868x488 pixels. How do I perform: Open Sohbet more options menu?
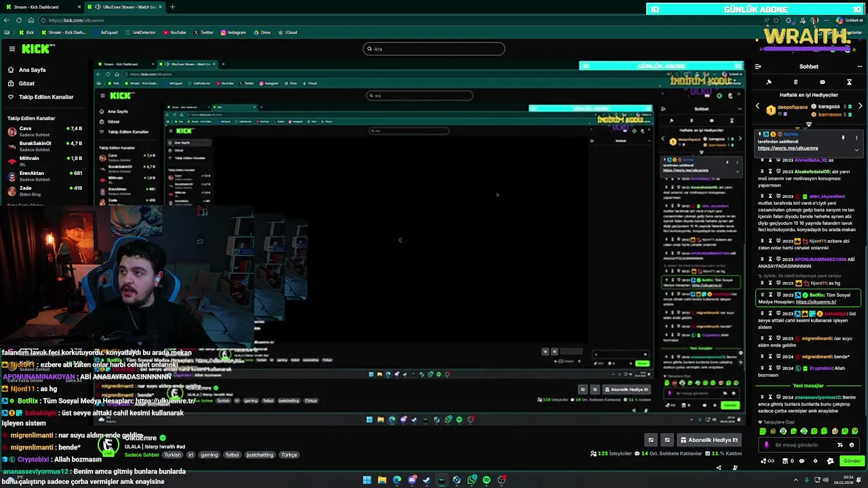click(860, 66)
